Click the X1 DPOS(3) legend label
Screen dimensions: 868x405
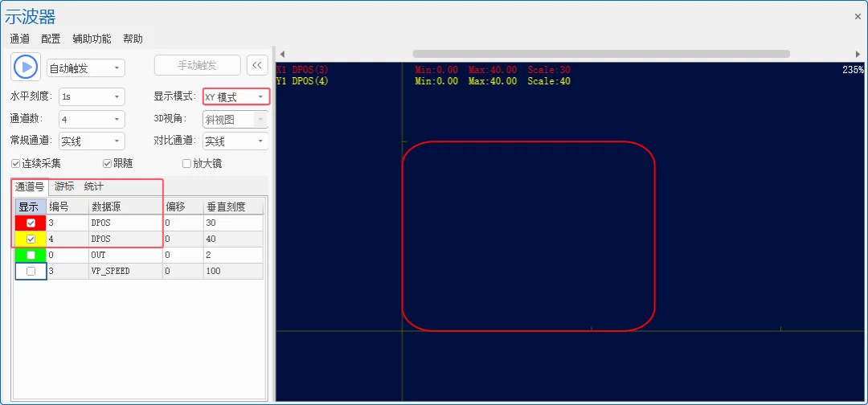[x=302, y=70]
